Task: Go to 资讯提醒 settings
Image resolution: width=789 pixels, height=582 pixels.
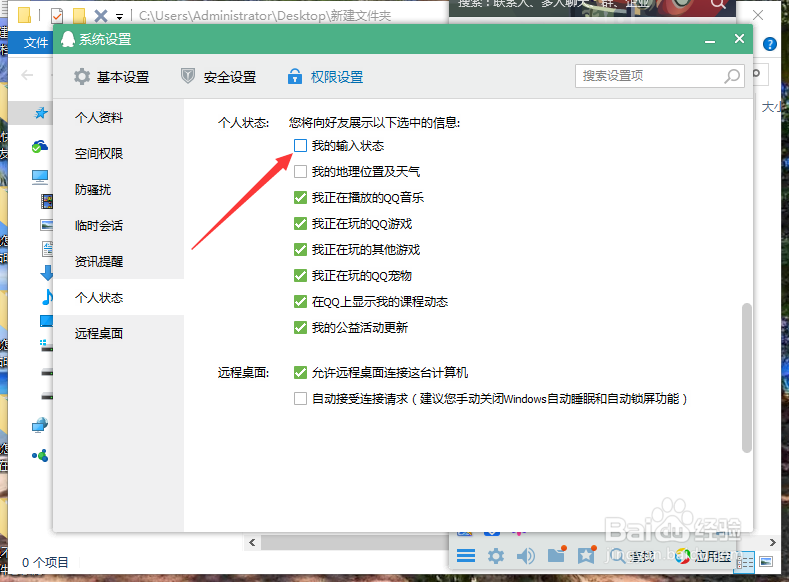Action: pos(99,262)
